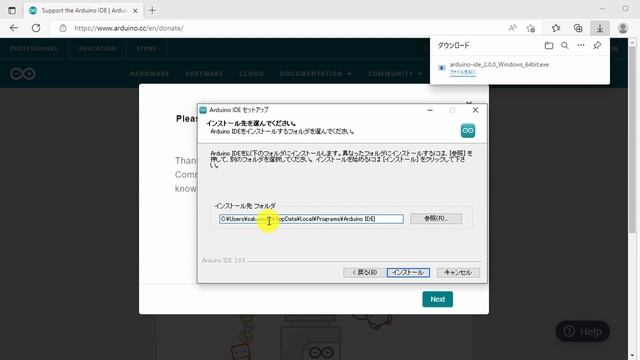640x360 pixels.
Task: Open PROFESSIONAL top navigation item
Action: tap(34, 49)
